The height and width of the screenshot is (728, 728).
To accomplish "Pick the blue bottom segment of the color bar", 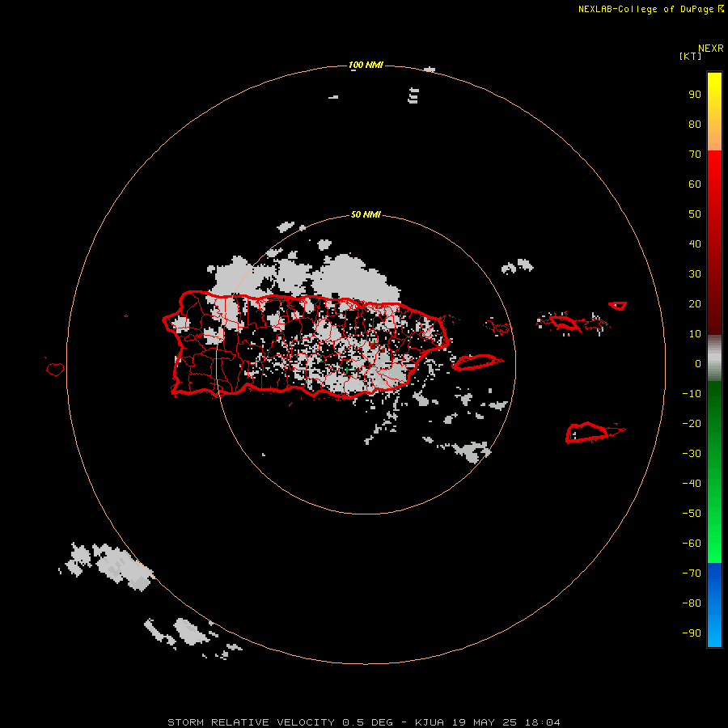I will [714, 605].
